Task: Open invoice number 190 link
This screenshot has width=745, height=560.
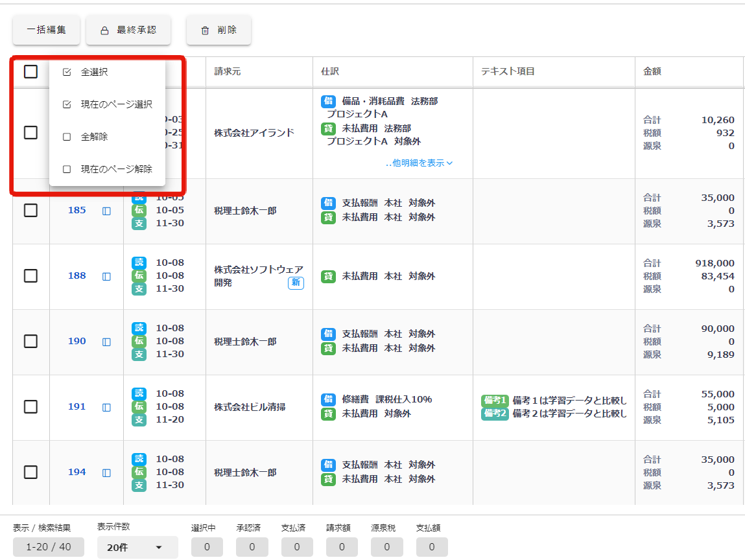Action: 77,342
